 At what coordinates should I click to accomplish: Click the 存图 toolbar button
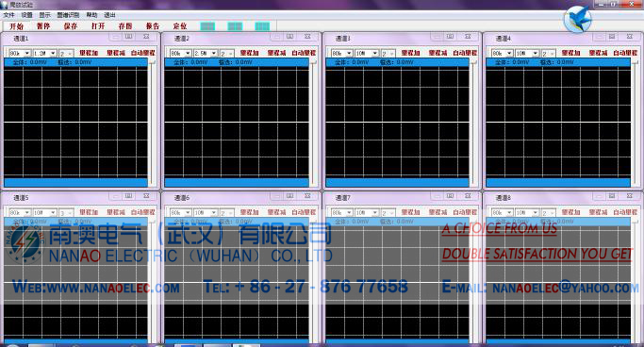[125, 26]
